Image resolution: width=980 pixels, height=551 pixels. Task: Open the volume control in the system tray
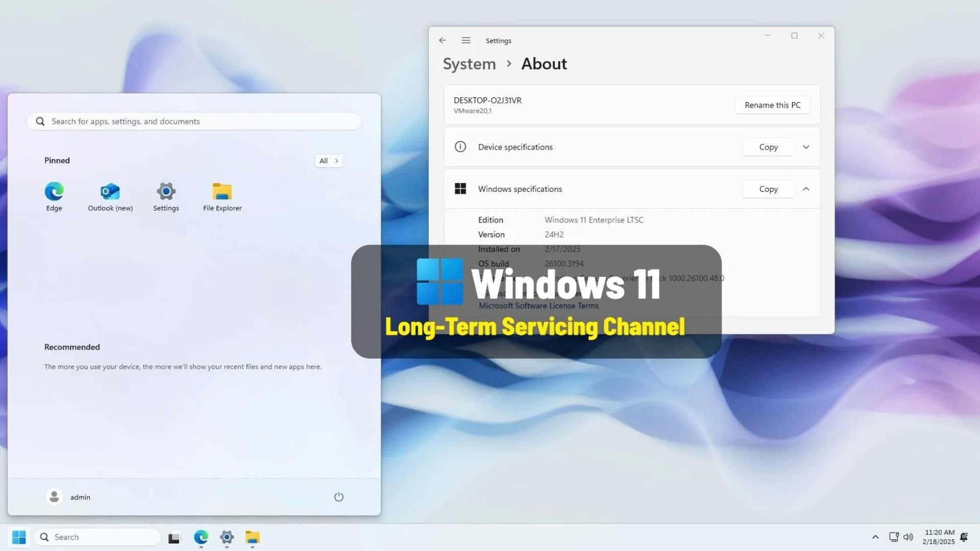(909, 537)
